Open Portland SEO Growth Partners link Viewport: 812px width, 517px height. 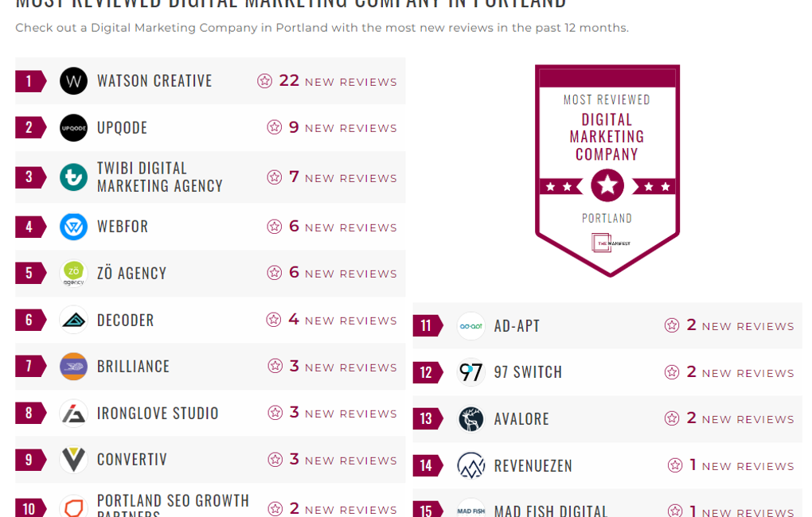(x=173, y=503)
